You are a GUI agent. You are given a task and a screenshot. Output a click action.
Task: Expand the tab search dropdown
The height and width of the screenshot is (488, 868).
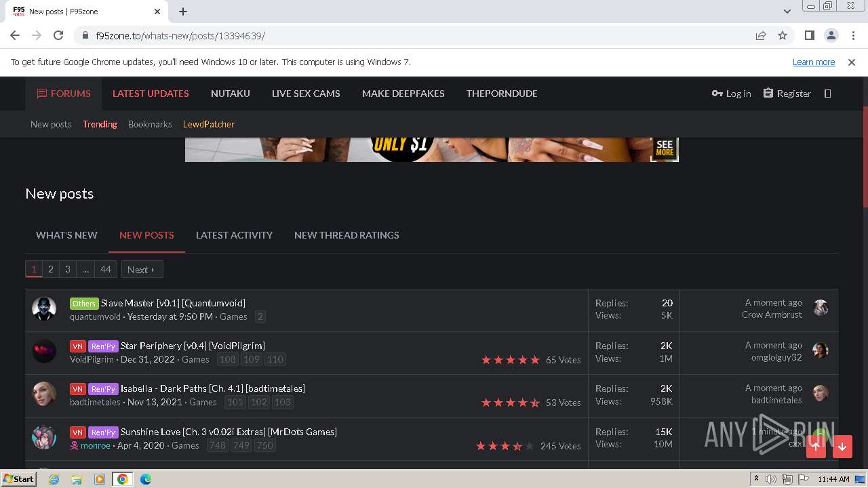(787, 12)
